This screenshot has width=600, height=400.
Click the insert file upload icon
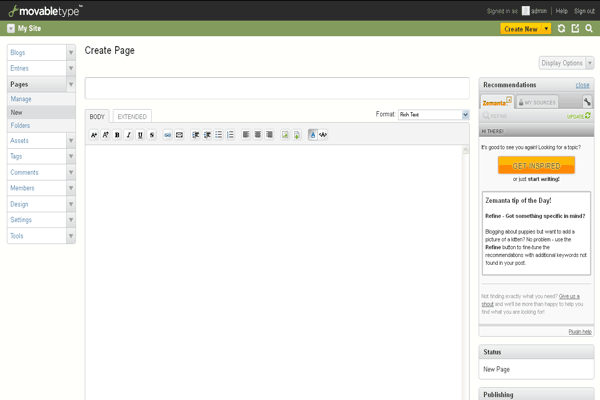click(x=297, y=135)
